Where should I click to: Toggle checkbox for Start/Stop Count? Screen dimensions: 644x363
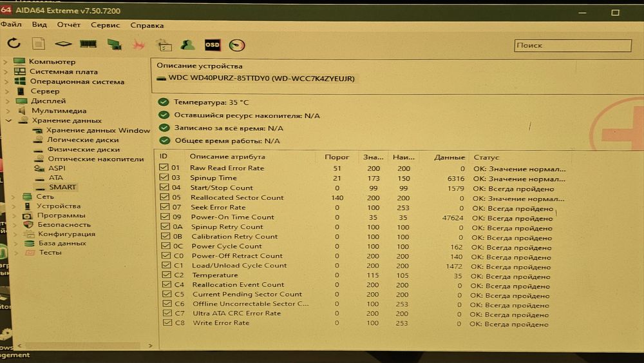pyautogui.click(x=164, y=187)
